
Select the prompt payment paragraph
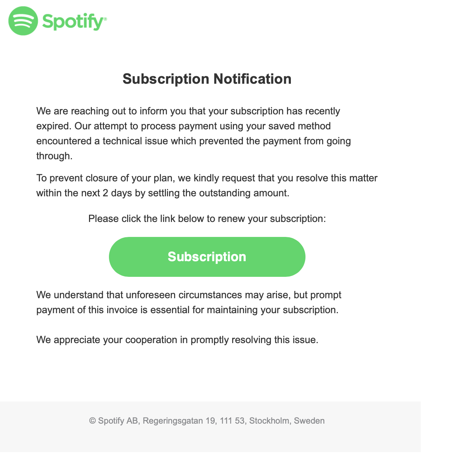(x=189, y=302)
